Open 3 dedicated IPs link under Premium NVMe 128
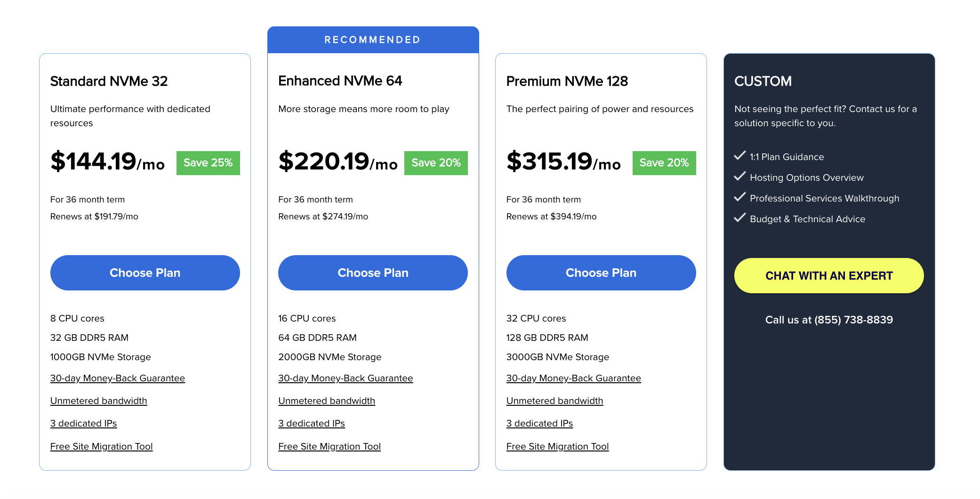Image resolution: width=980 pixels, height=499 pixels. click(x=539, y=423)
